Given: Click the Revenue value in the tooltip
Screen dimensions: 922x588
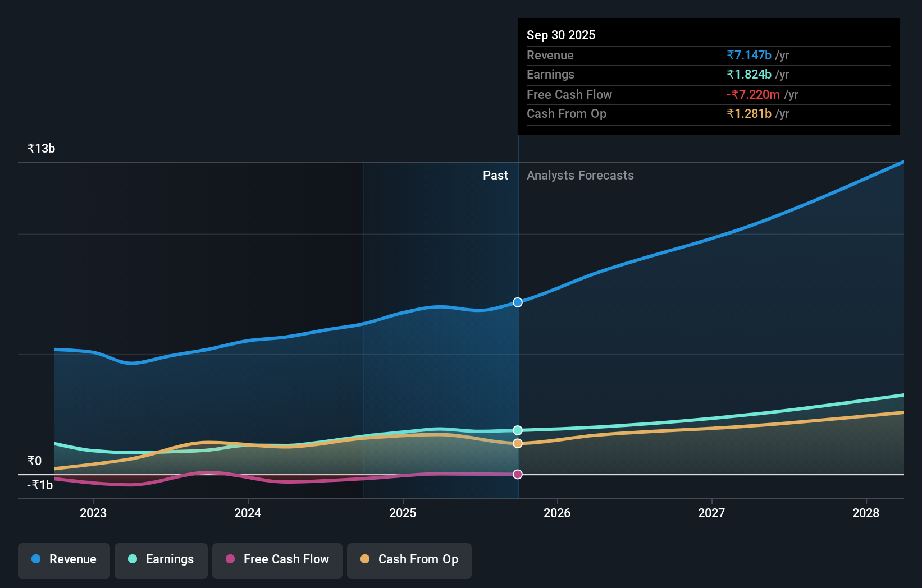Looking at the screenshot, I should 748,55.
